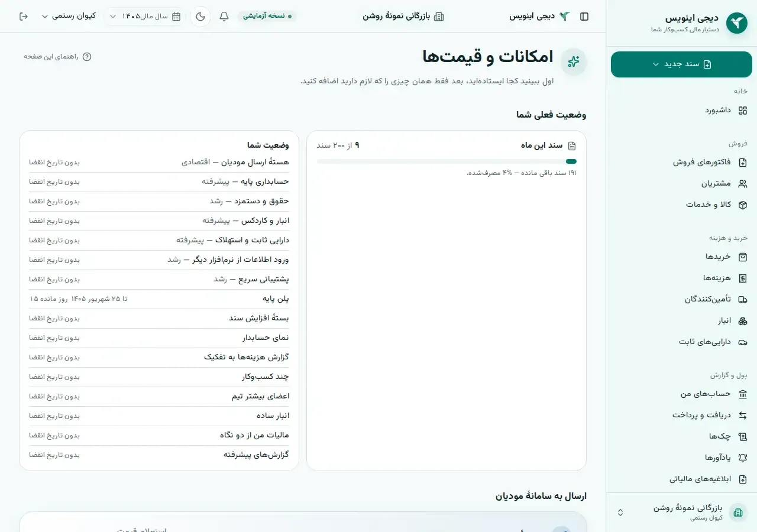This screenshot has height=532, width=757.
Task: Click the کالا و خدمات box icon
Action: coord(743,205)
